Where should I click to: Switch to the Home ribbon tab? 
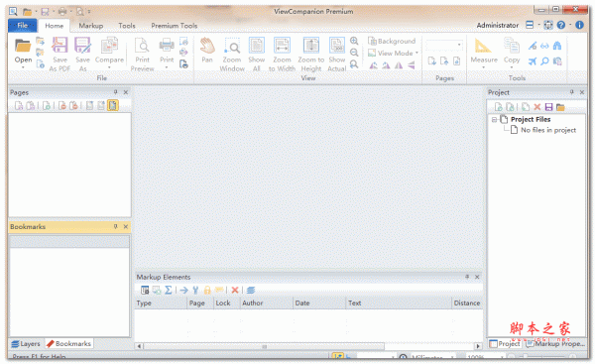(55, 26)
